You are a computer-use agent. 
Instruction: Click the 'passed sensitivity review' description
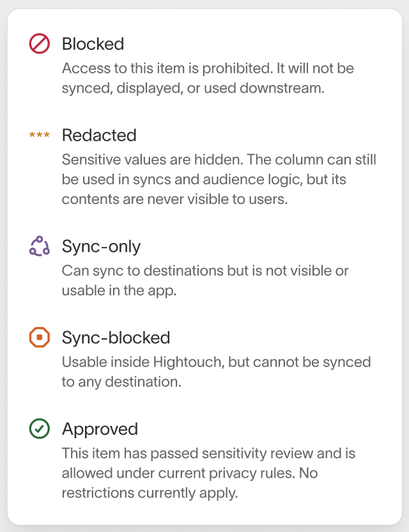click(x=208, y=473)
